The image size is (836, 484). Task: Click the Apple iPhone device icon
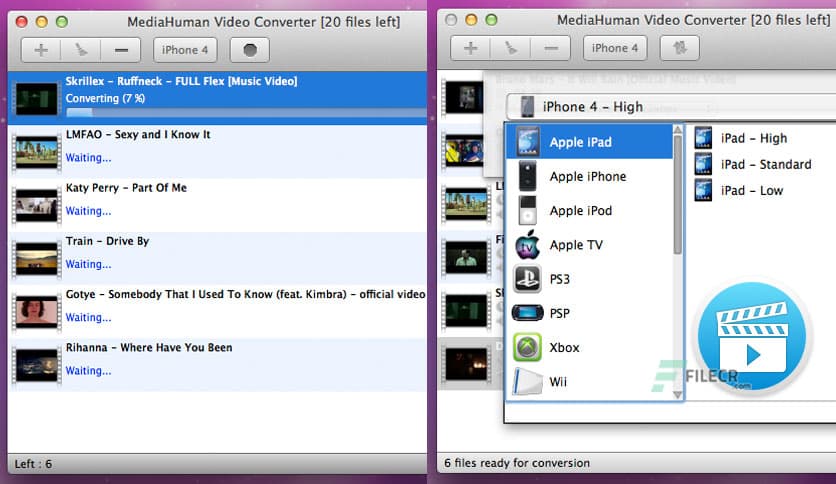click(527, 176)
